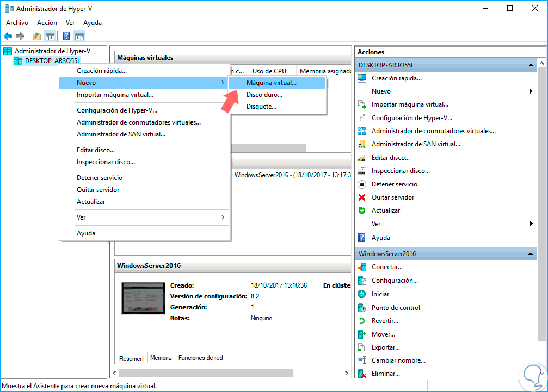Viewport: 548px width, 392px height.
Task: Click the Ayuda question mark icon in Acciones
Action: click(x=362, y=238)
